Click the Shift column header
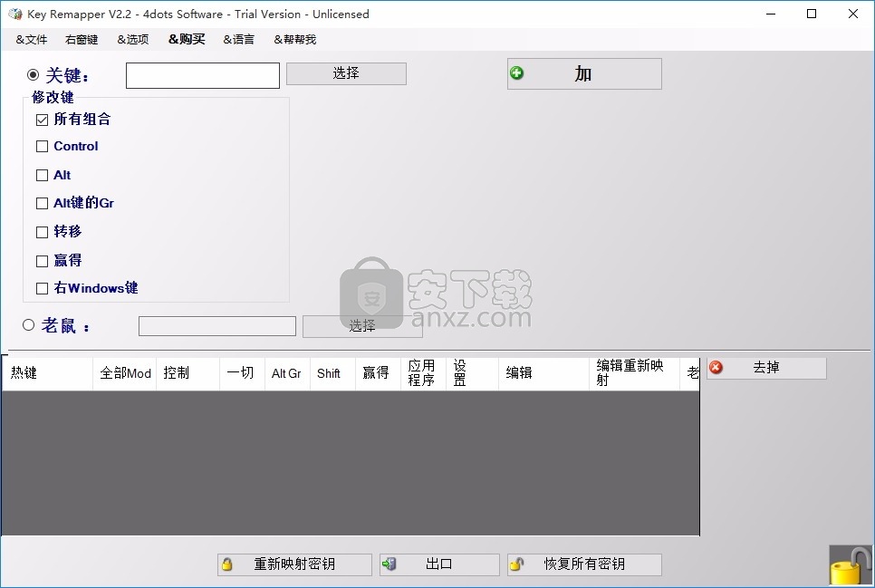 click(332, 373)
